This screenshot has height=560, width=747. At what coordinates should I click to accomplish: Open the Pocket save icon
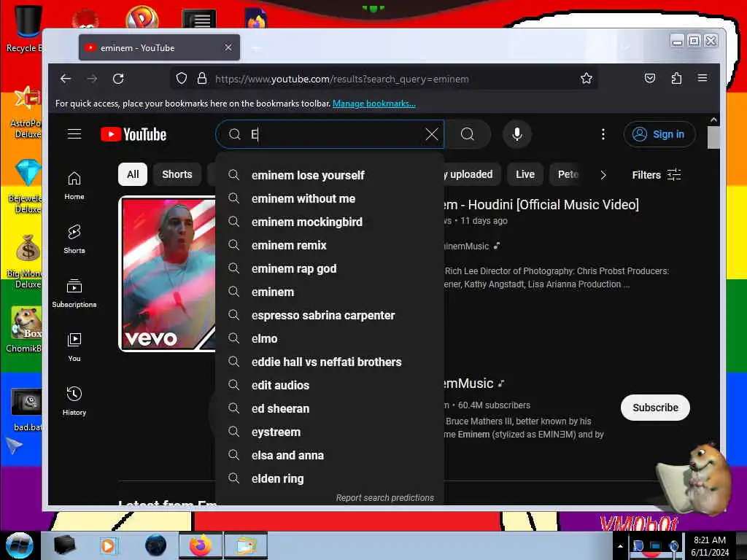tap(650, 78)
